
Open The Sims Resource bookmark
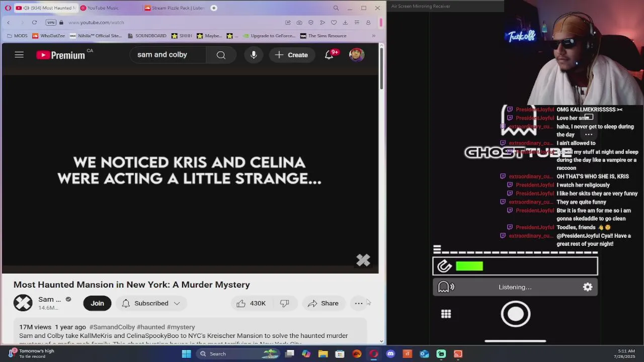(323, 36)
